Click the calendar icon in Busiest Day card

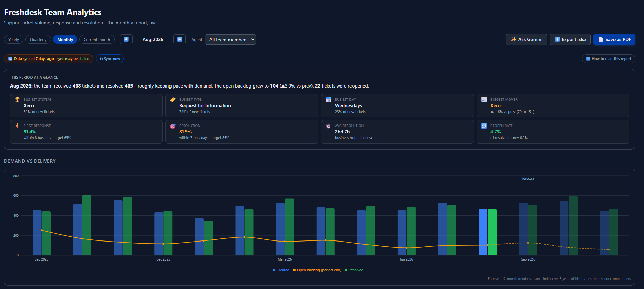click(x=328, y=100)
